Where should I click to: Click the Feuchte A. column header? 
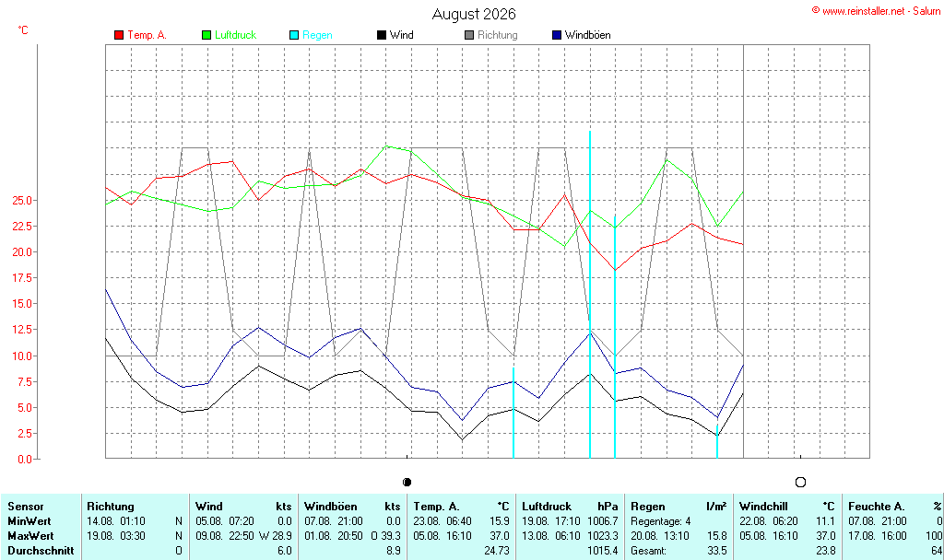pos(876,507)
